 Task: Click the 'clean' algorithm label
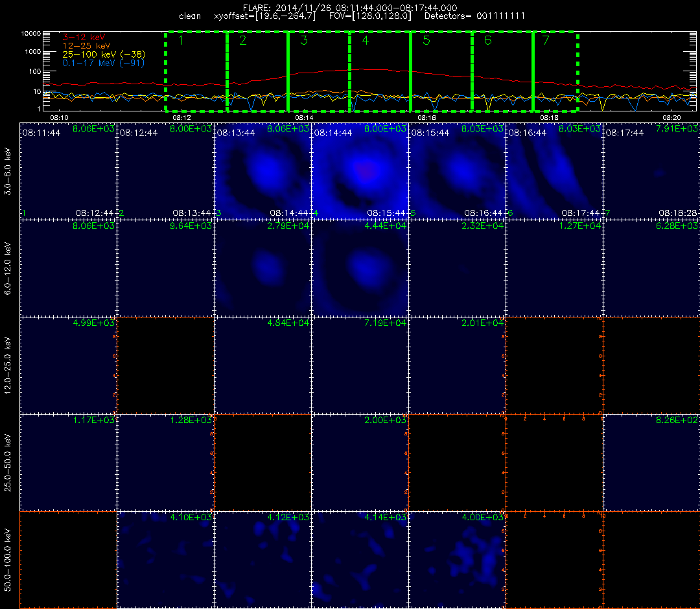190,16
